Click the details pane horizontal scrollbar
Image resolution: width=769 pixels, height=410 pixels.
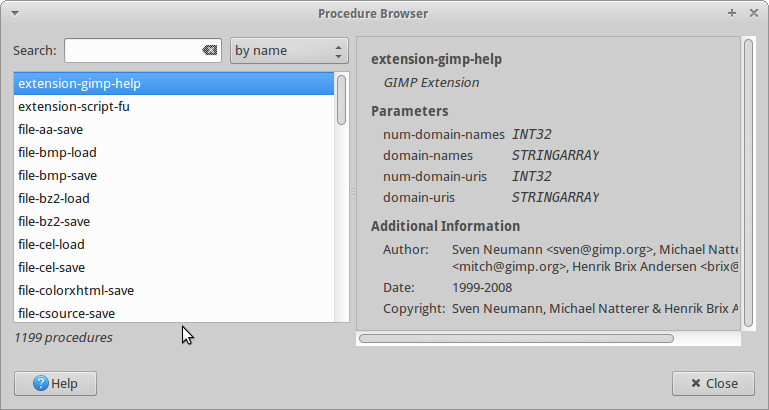(x=516, y=338)
